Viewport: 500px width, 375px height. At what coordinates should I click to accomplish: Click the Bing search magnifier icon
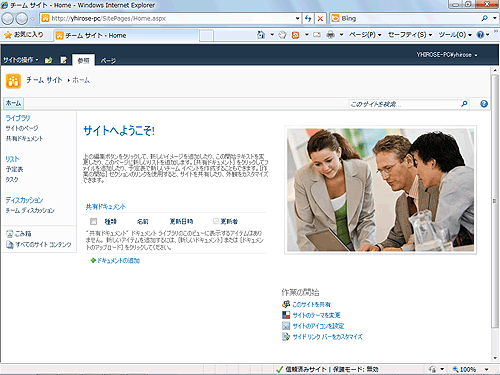[485, 18]
